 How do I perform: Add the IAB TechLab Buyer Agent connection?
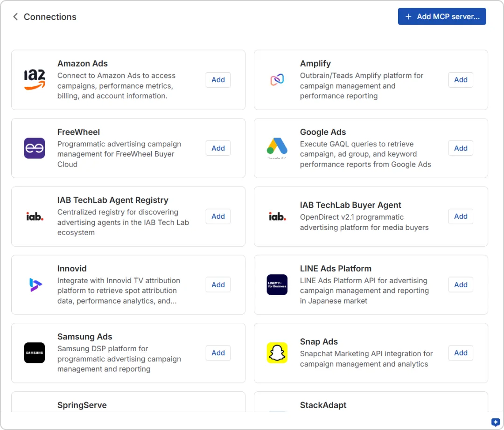pyautogui.click(x=461, y=216)
